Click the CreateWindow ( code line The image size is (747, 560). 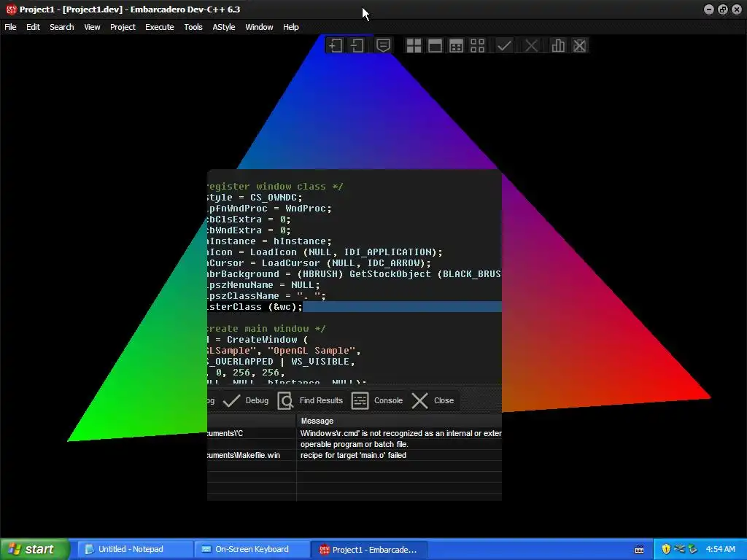258,340
